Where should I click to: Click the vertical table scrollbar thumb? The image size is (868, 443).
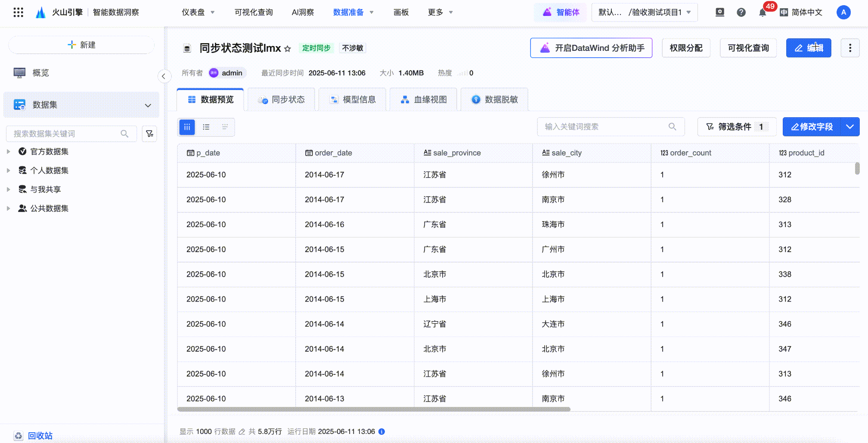click(x=857, y=168)
